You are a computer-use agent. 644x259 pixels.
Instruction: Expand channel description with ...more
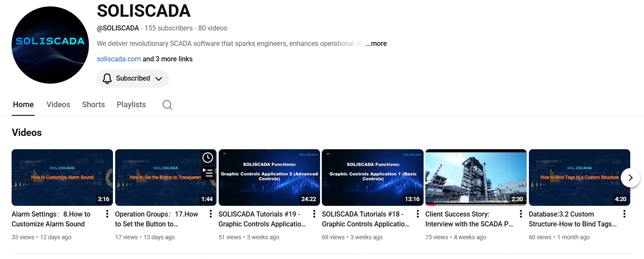[376, 44]
